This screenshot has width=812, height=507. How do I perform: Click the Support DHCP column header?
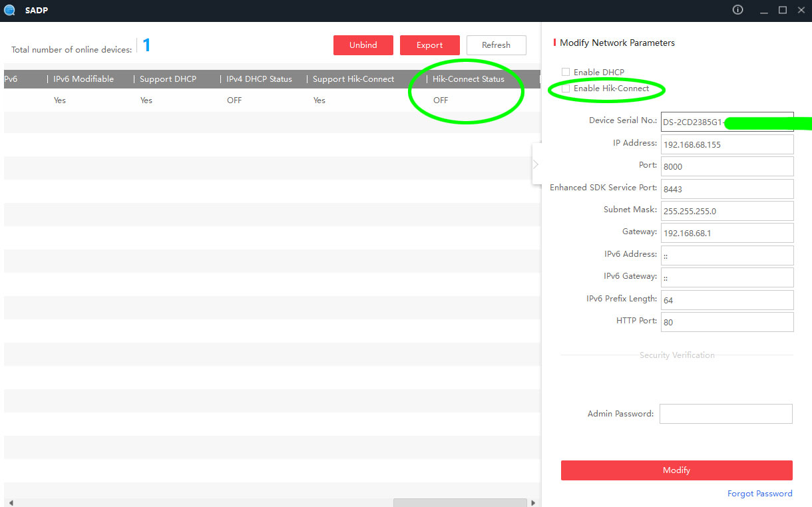[x=168, y=79]
